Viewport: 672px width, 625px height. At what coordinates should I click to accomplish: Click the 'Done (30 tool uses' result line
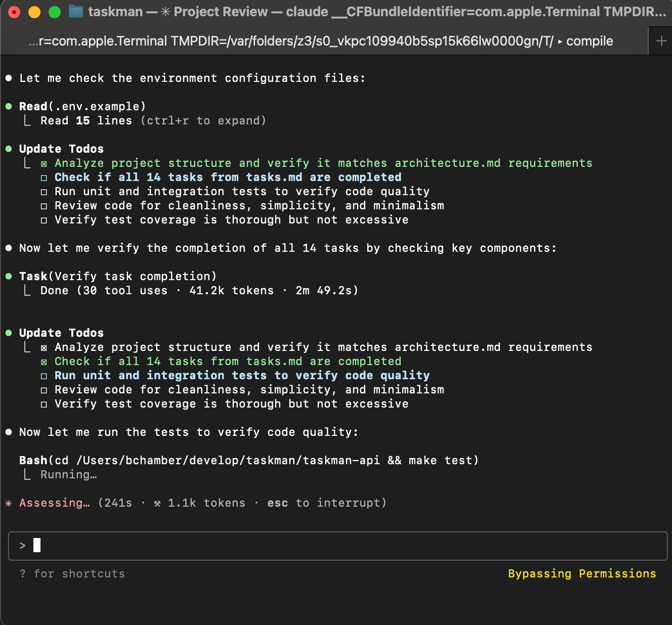(x=199, y=291)
